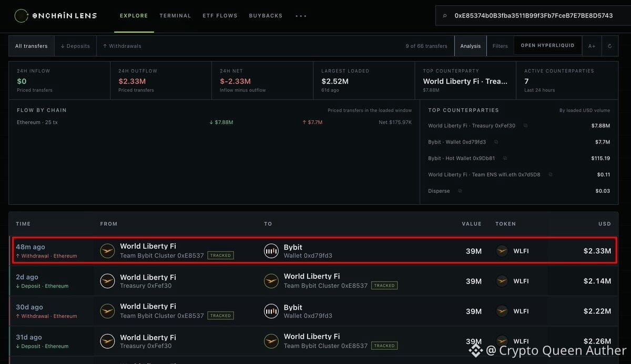Select the All transfers filter
Viewport: 631px width, 364px height.
point(32,46)
